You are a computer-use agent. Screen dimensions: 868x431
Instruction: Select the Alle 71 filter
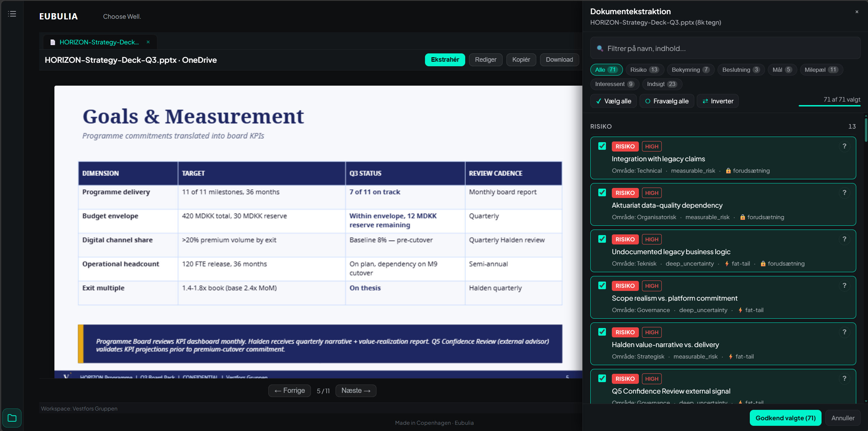[x=606, y=70]
